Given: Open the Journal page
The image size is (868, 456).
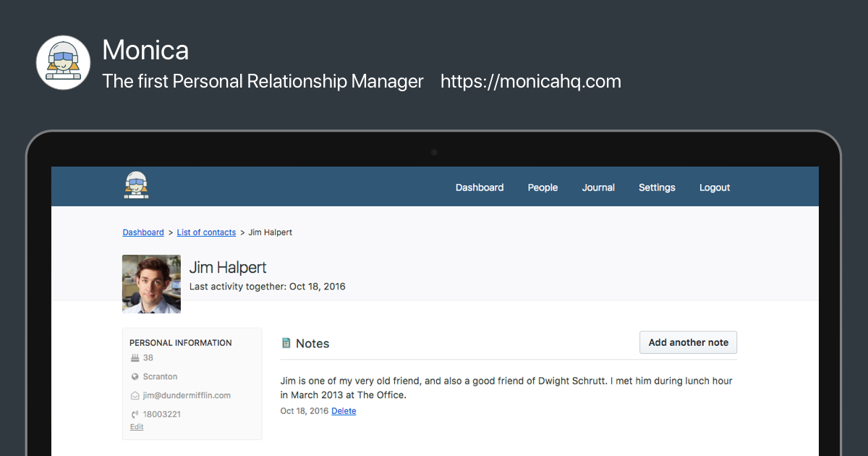Looking at the screenshot, I should (598, 187).
